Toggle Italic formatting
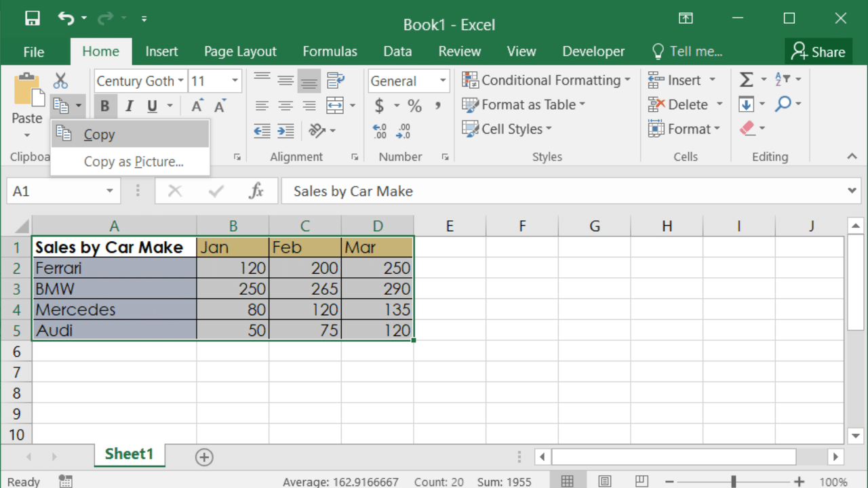The image size is (868, 488). pos(129,106)
